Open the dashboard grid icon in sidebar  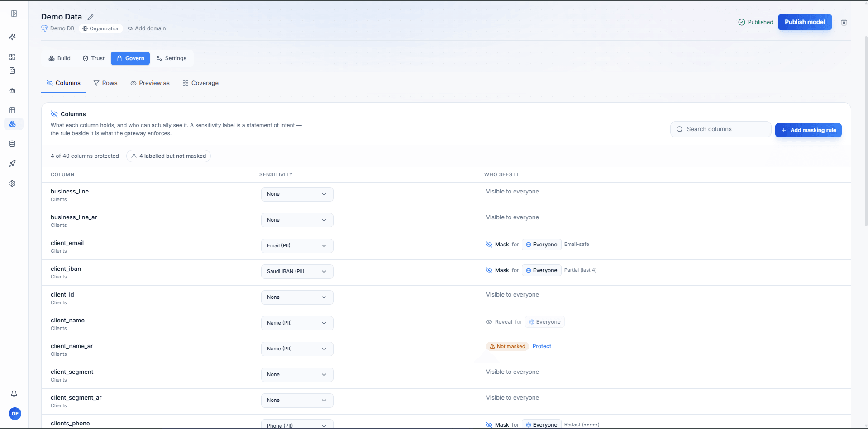[x=12, y=57]
